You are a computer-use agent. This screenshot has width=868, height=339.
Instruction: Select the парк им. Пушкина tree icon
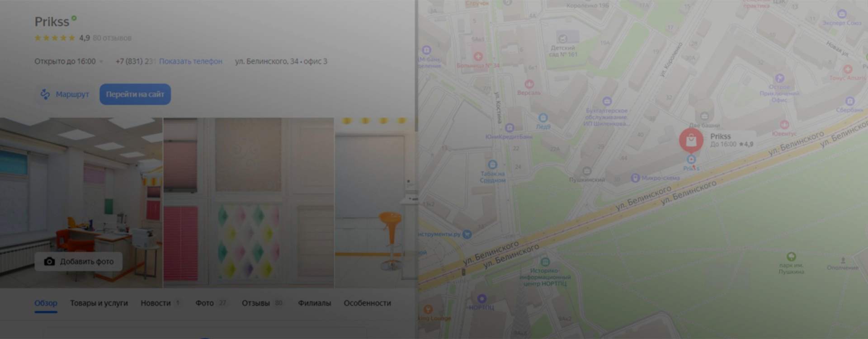pos(791,256)
